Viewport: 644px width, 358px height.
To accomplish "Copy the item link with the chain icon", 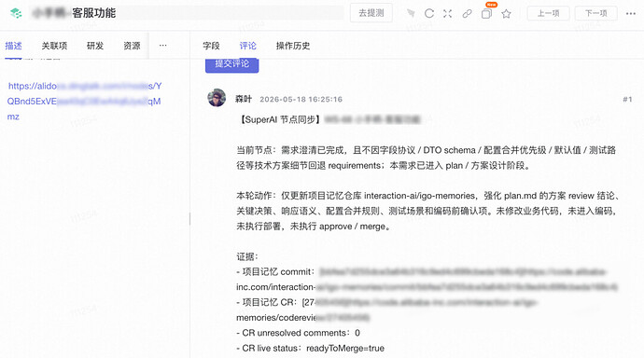I will pos(467,14).
